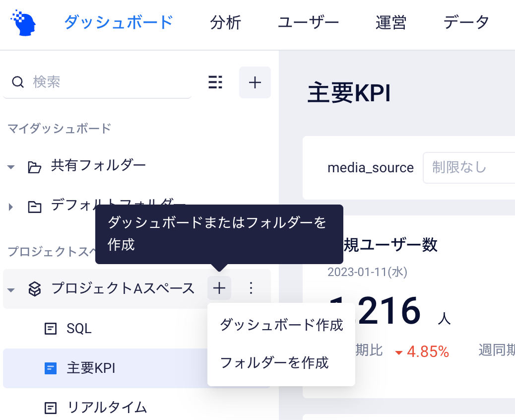Select ダッシュボード作成 from the popup menu

281,325
